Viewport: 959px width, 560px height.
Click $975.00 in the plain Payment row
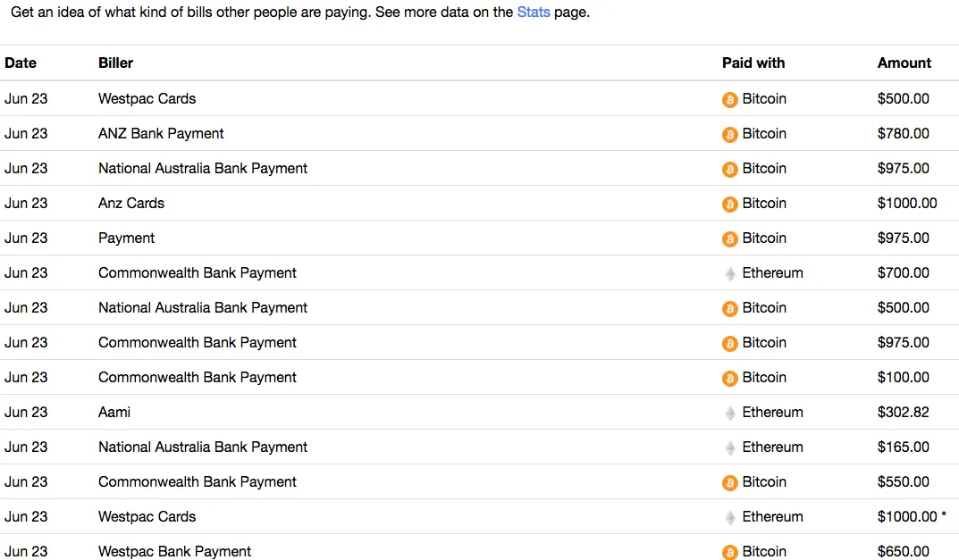[x=903, y=238]
